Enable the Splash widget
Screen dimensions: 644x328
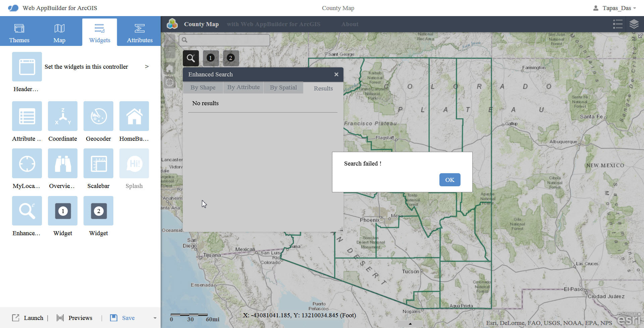tap(134, 163)
